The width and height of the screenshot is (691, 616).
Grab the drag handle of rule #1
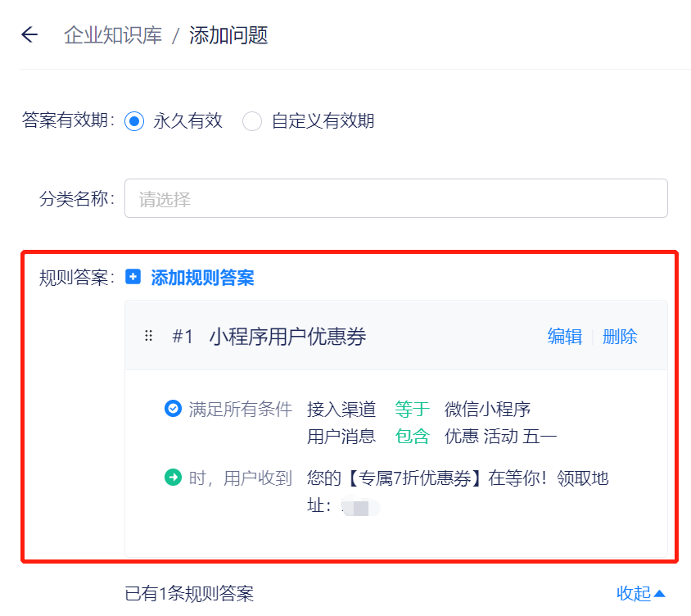[148, 336]
